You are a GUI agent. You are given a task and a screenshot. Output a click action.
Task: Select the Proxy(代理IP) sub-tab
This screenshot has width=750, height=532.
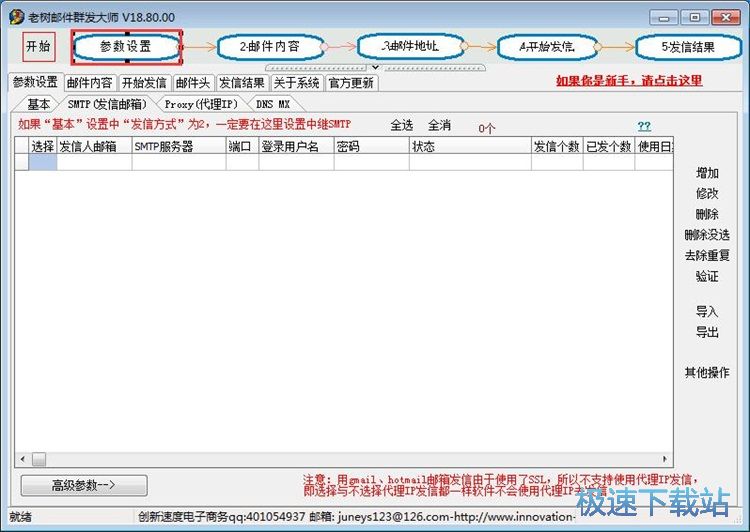tap(201, 104)
